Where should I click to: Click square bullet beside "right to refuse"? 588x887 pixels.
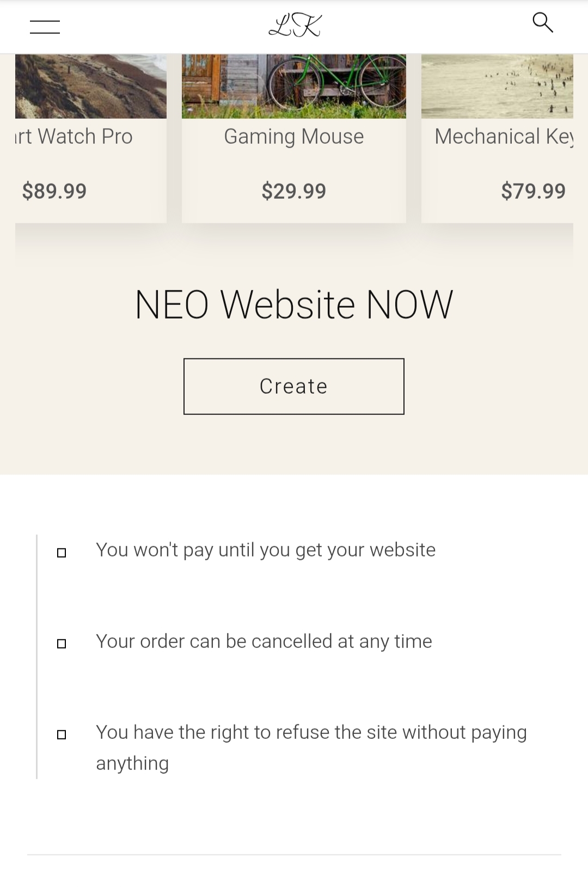click(62, 735)
